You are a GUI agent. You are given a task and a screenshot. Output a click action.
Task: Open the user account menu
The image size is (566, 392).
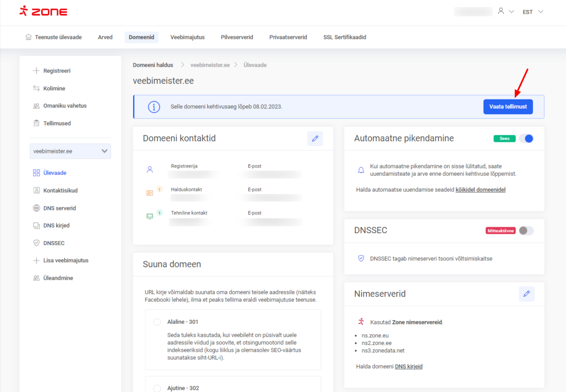point(505,11)
